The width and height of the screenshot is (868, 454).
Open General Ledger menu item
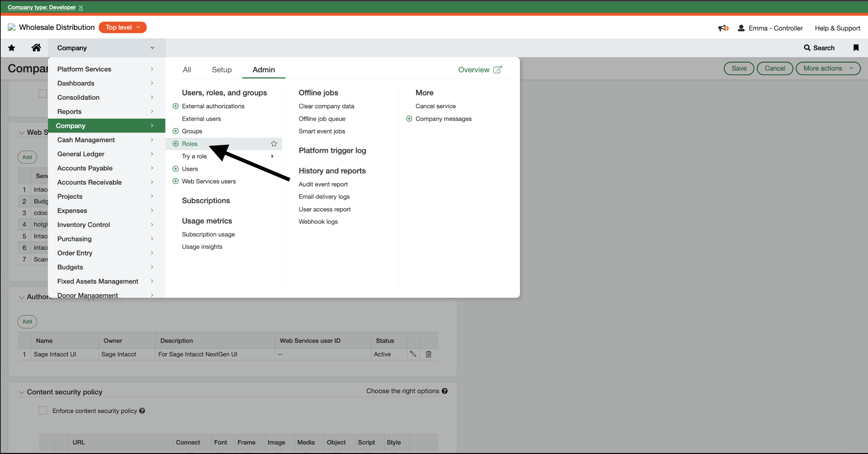coord(81,154)
